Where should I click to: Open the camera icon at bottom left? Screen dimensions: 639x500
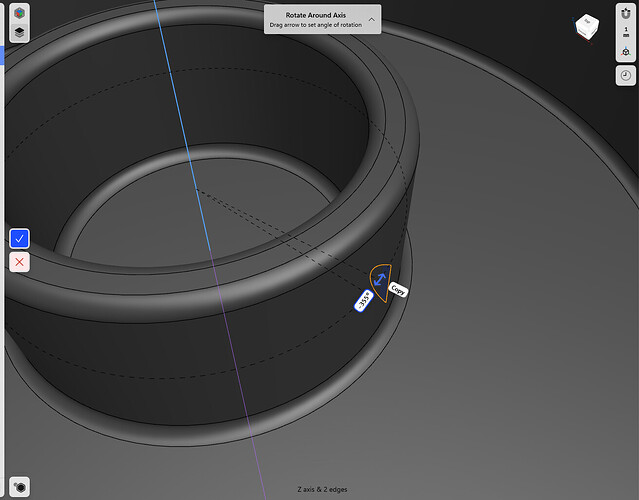click(20, 487)
